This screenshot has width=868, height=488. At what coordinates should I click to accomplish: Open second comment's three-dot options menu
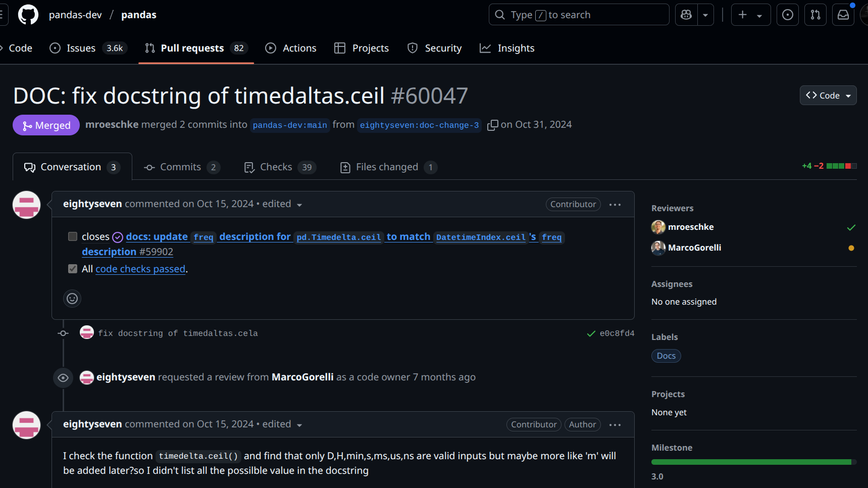(615, 425)
